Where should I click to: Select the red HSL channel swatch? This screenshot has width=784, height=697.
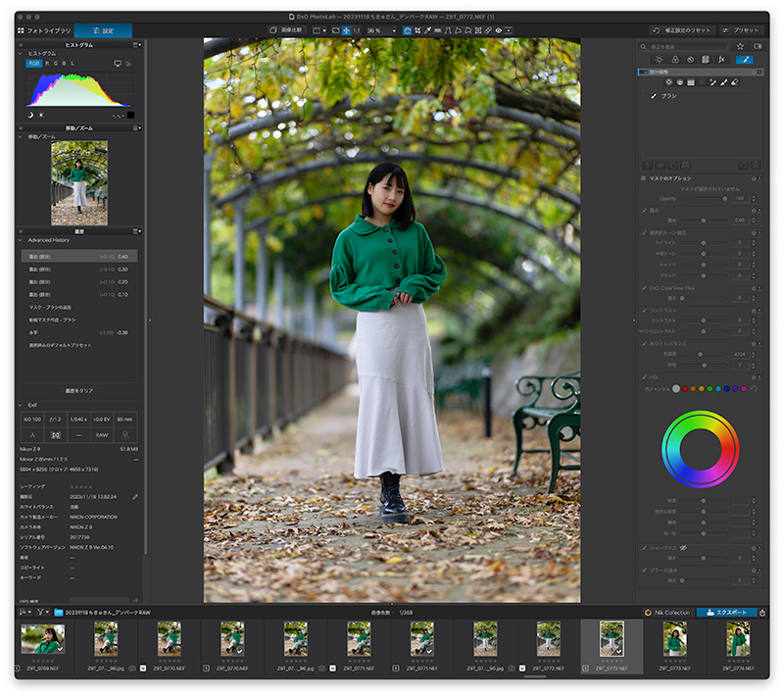coord(684,388)
